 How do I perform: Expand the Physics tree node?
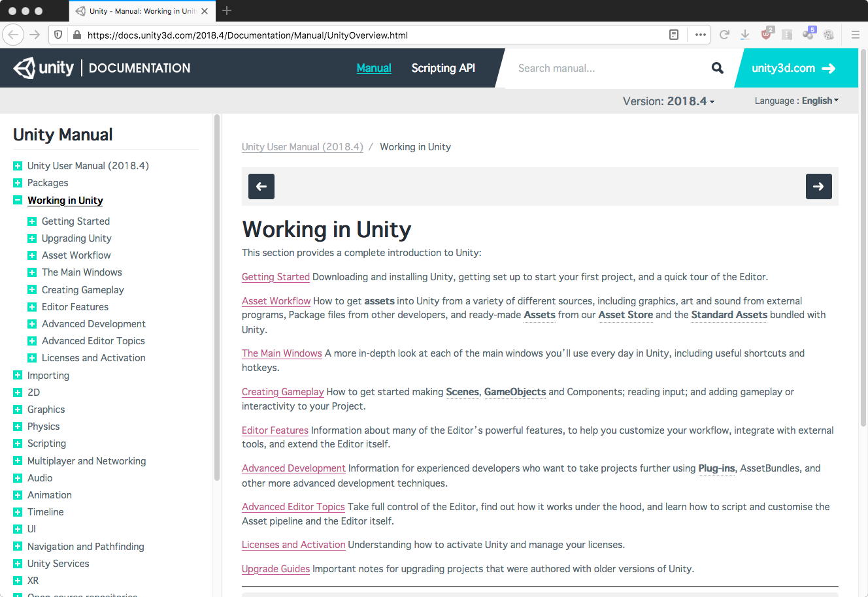[18, 427]
